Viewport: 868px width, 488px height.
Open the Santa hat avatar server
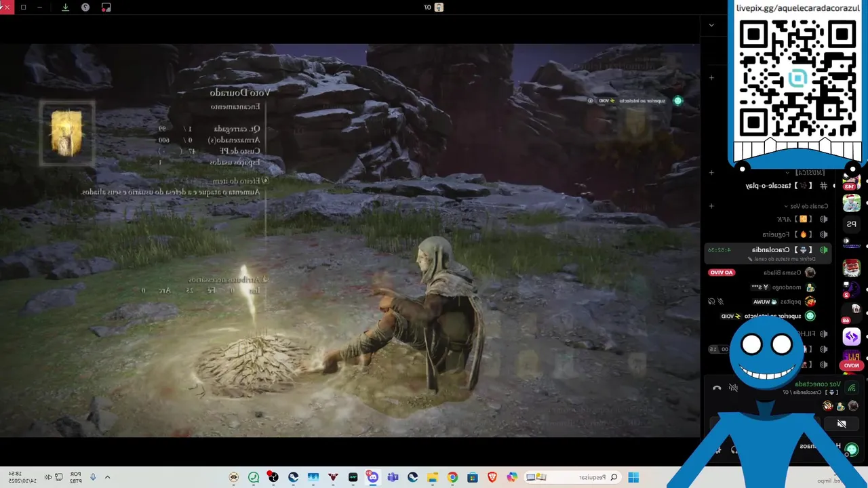[852, 202]
